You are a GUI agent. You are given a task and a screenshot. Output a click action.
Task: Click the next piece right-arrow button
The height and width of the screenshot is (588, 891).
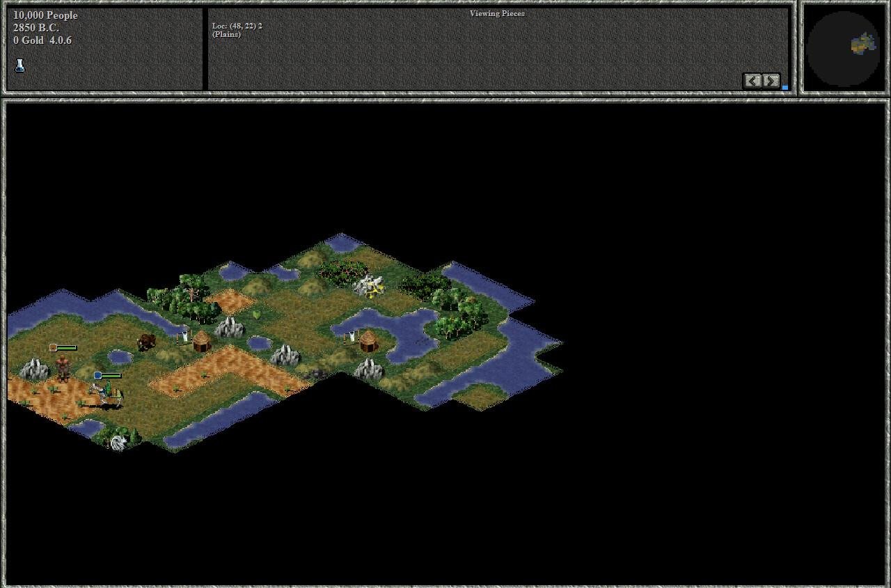click(771, 81)
